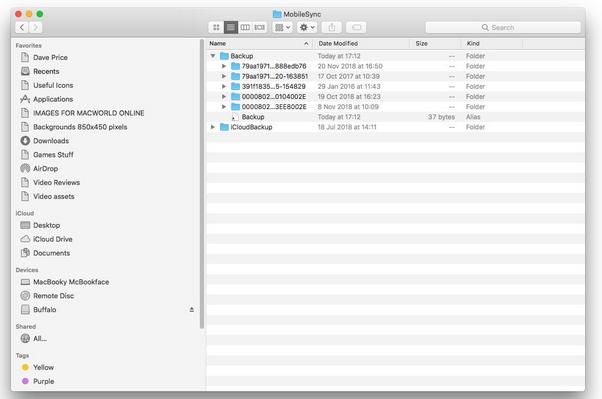Expand the 0000802...3EE8002E folder
This screenshot has width=602, height=399.
(224, 106)
